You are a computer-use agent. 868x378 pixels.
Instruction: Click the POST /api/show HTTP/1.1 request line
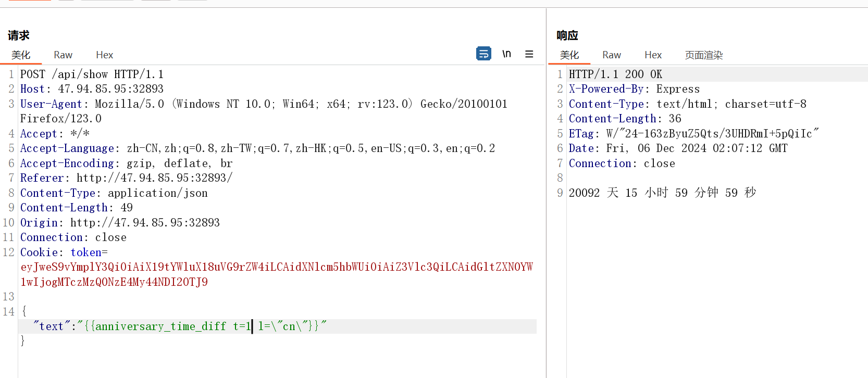point(92,74)
